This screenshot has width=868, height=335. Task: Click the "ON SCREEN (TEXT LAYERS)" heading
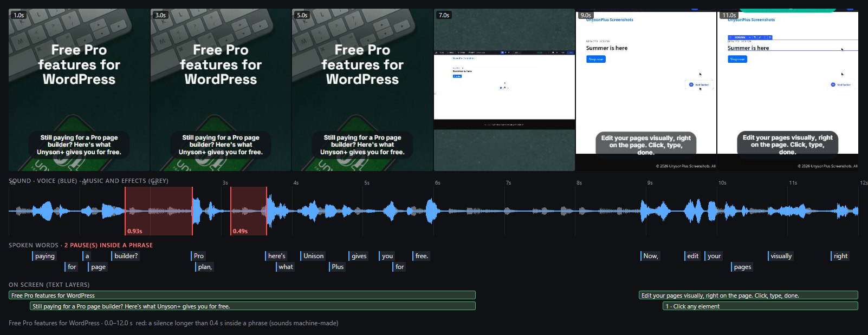(x=49, y=285)
